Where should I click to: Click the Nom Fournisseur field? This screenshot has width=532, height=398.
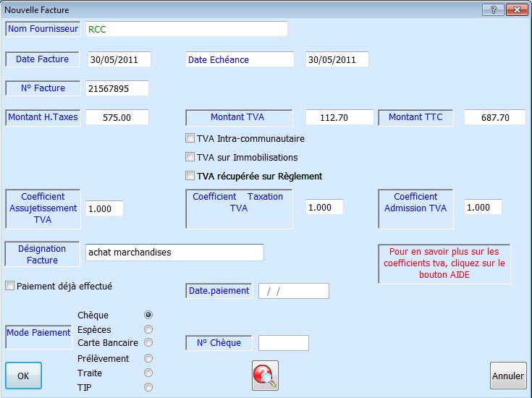[x=185, y=29]
